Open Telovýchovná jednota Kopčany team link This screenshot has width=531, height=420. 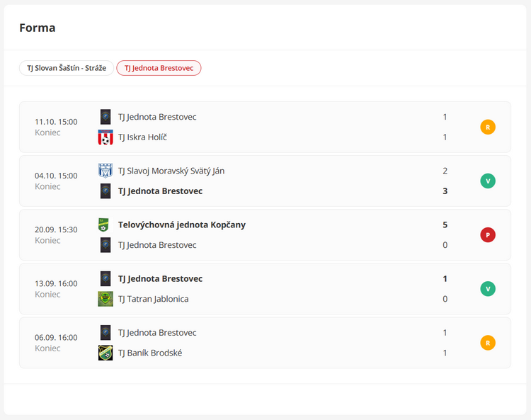[182, 225]
